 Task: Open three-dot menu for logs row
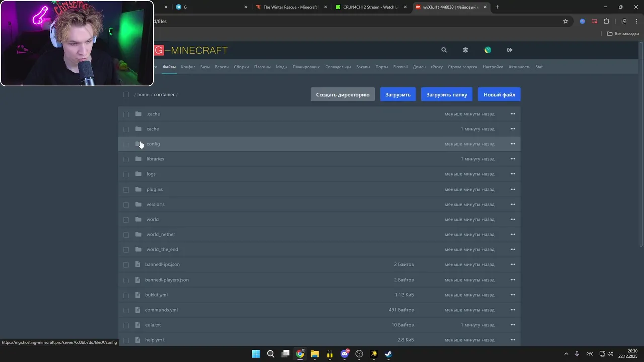click(513, 174)
